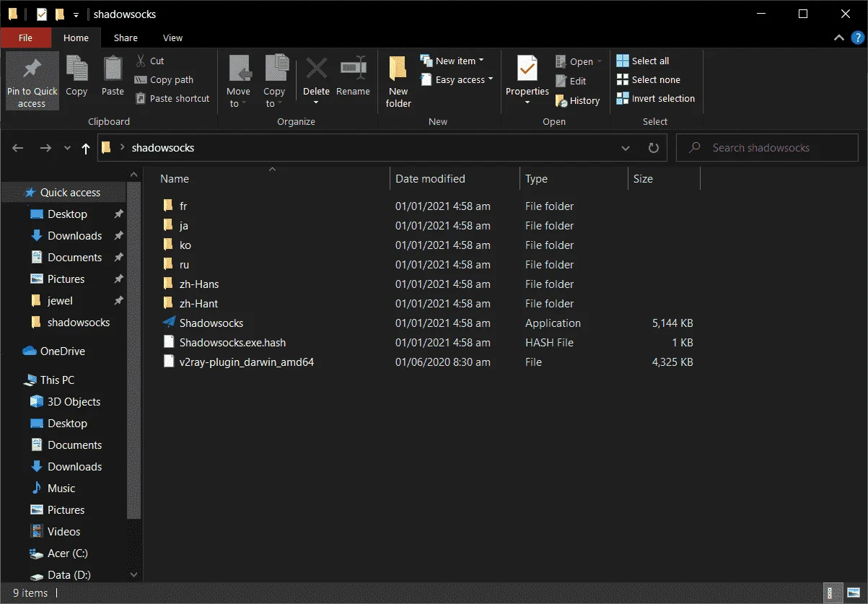Click the shadowsocks address bar path
868x604 pixels.
pos(163,148)
